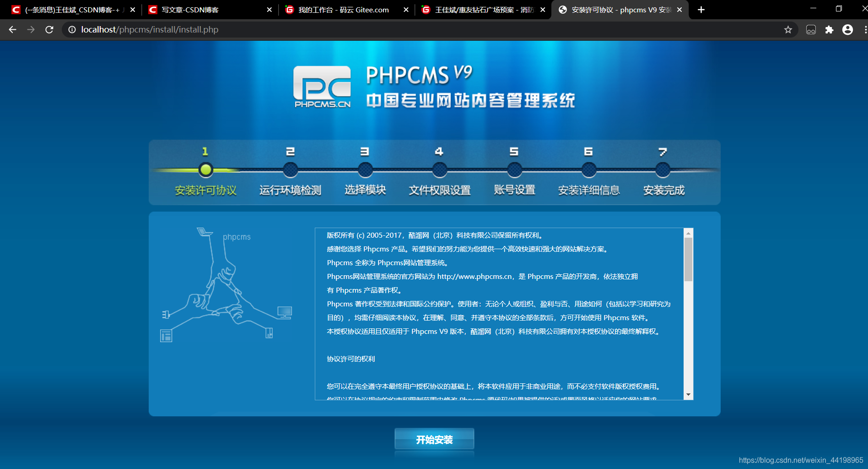This screenshot has height=469, width=868.
Task: Click the browser forward arrow
Action: (31, 30)
